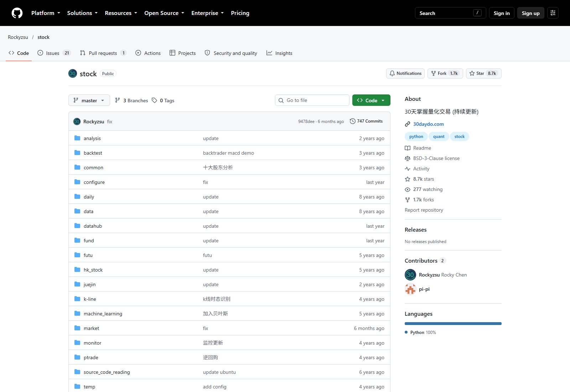
Task: Open the Pull requests tab
Action: click(x=103, y=53)
